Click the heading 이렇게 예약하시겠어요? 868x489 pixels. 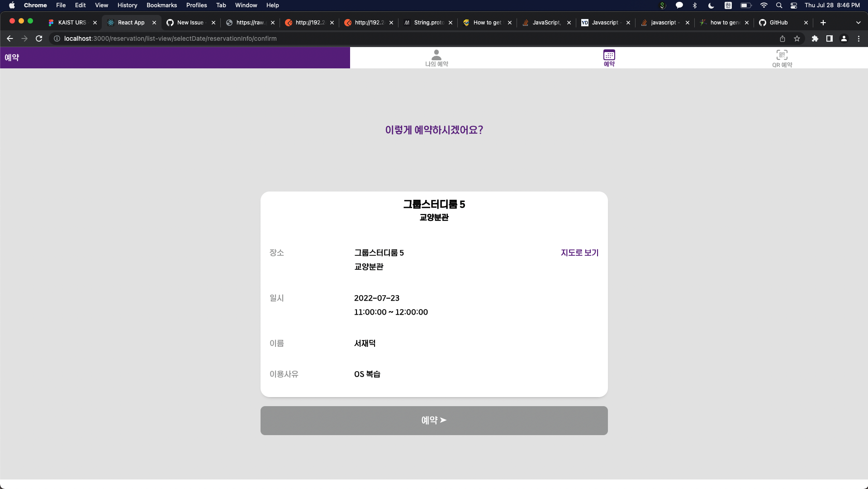click(434, 130)
